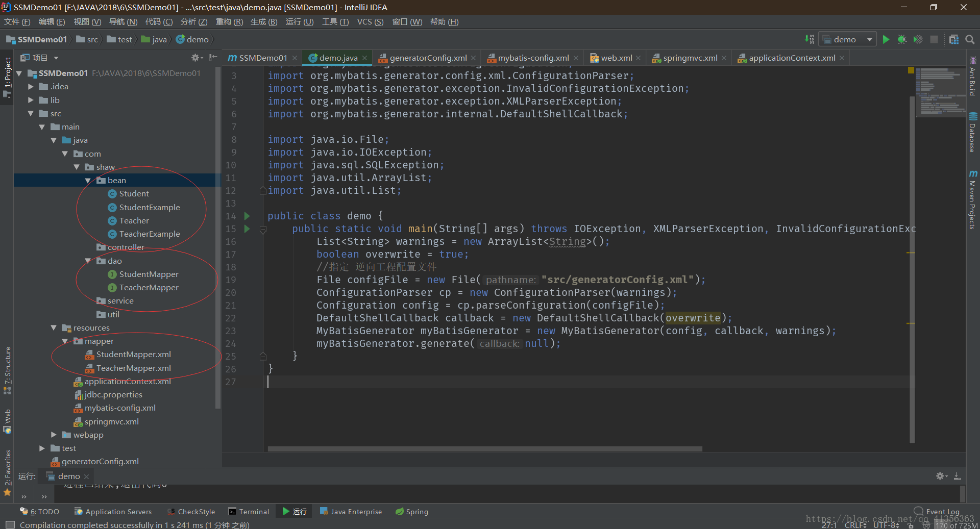Image resolution: width=980 pixels, height=529 pixels.
Task: Click the file read-only lock icon in status bar
Action: point(911,525)
